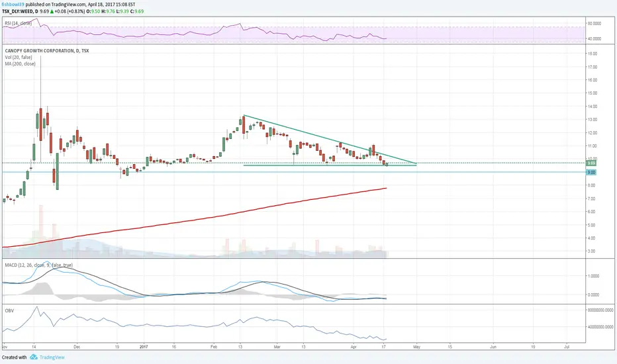The height and width of the screenshot is (364, 617).
Task: Click the 40.0000 value on RSI axis
Action: [x=594, y=38]
